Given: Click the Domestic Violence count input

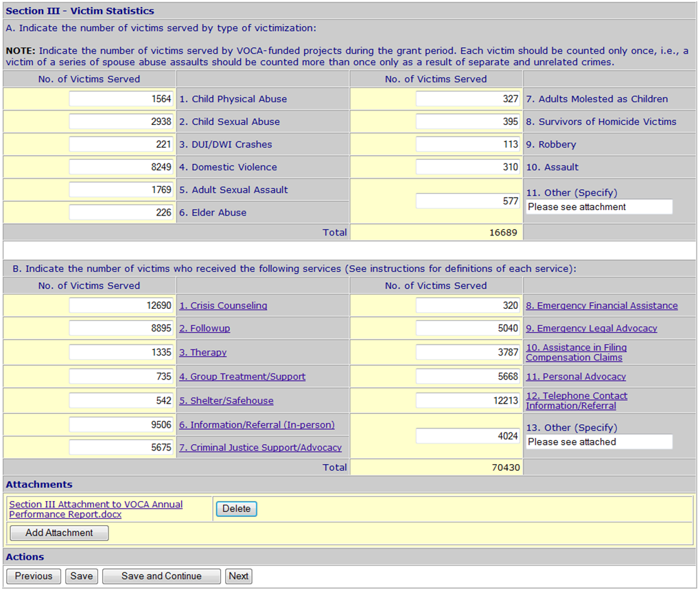Looking at the screenshot, I should tap(121, 167).
